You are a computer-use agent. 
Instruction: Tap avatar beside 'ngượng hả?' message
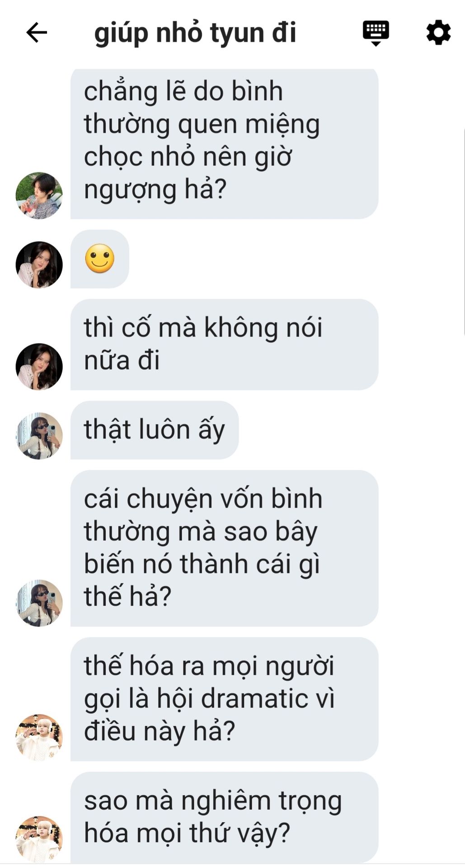[39, 196]
